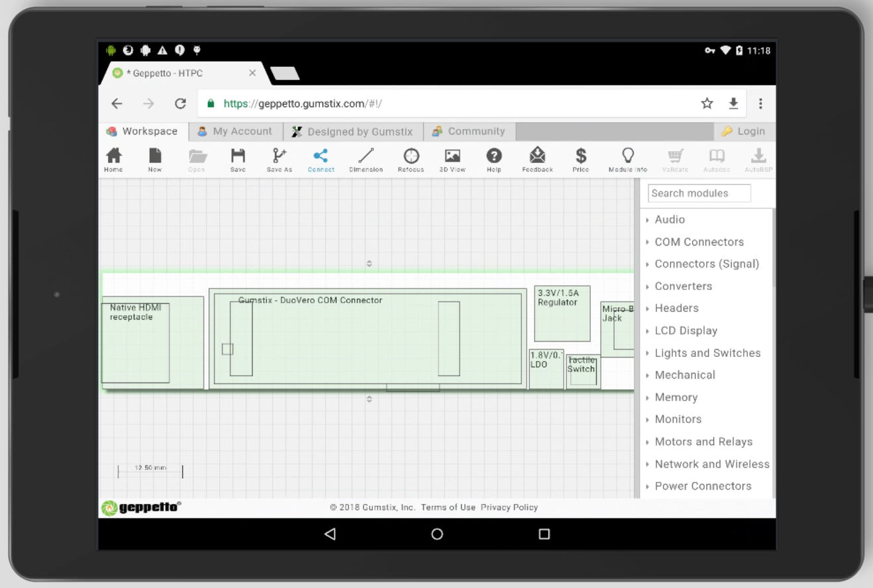This screenshot has width=873, height=588.
Task: Open the Help question-mark icon
Action: 494,160
